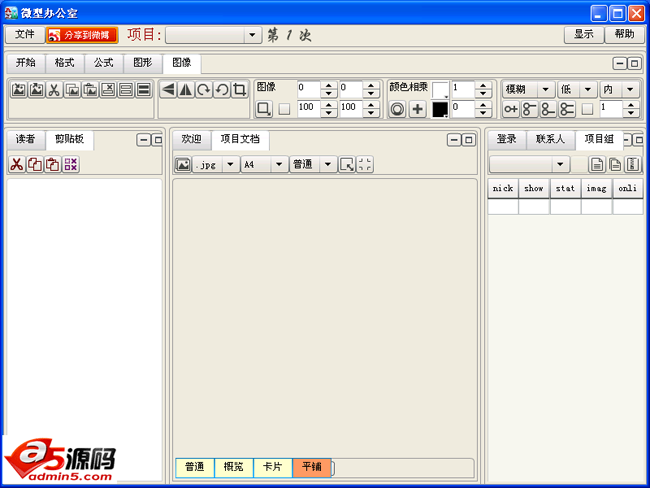Click the node icon with lower line

[x=548, y=109]
